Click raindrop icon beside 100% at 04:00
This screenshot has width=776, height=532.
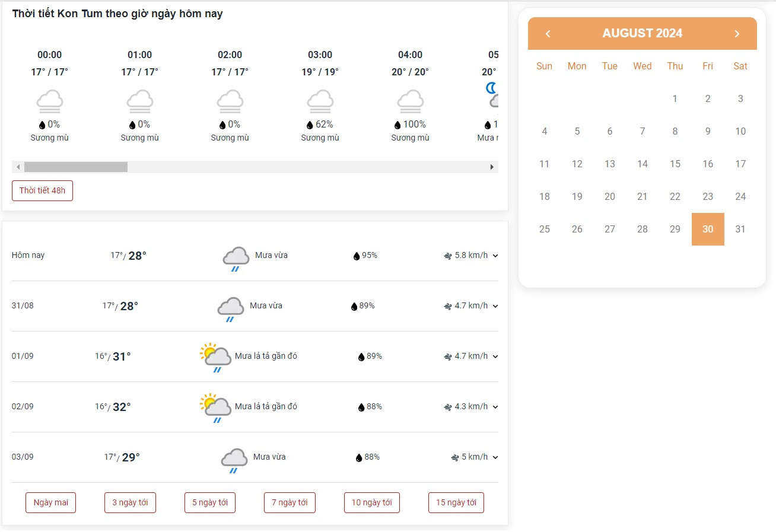[397, 125]
